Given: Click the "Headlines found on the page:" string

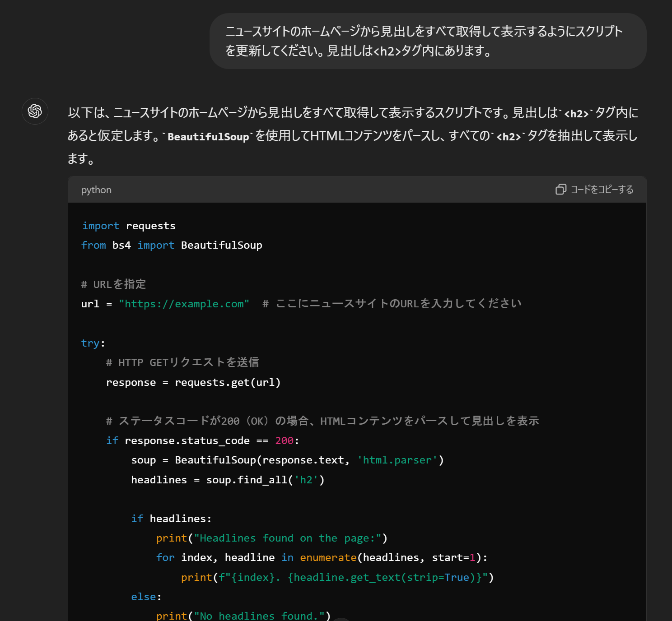Looking at the screenshot, I should pyautogui.click(x=288, y=538).
